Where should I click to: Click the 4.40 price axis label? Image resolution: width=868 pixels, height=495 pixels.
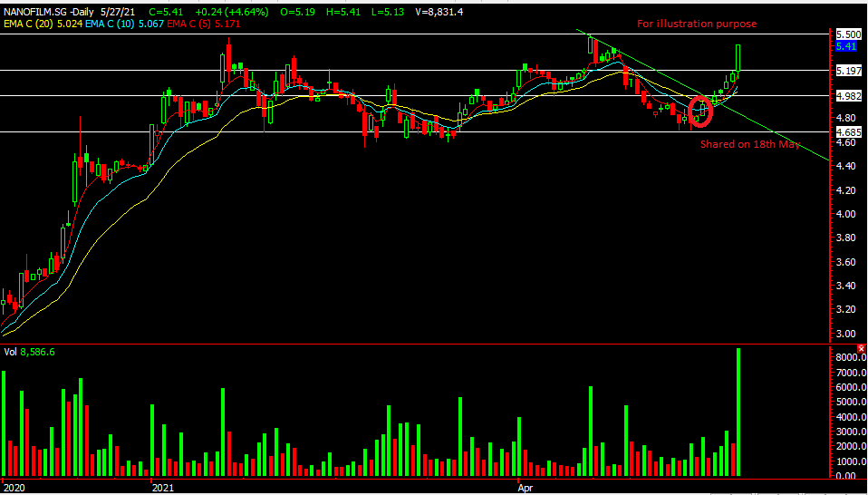(847, 166)
